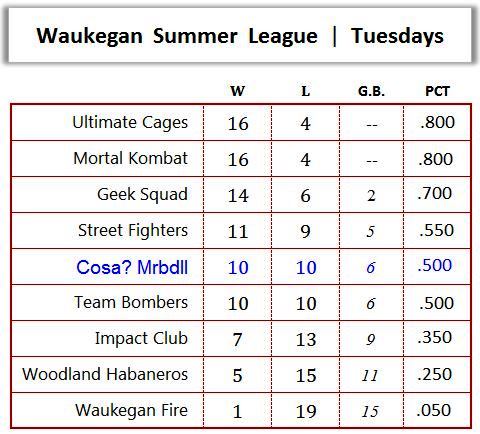Select the Waukegan Fire team name
The height and width of the screenshot is (434, 480).
tap(131, 410)
